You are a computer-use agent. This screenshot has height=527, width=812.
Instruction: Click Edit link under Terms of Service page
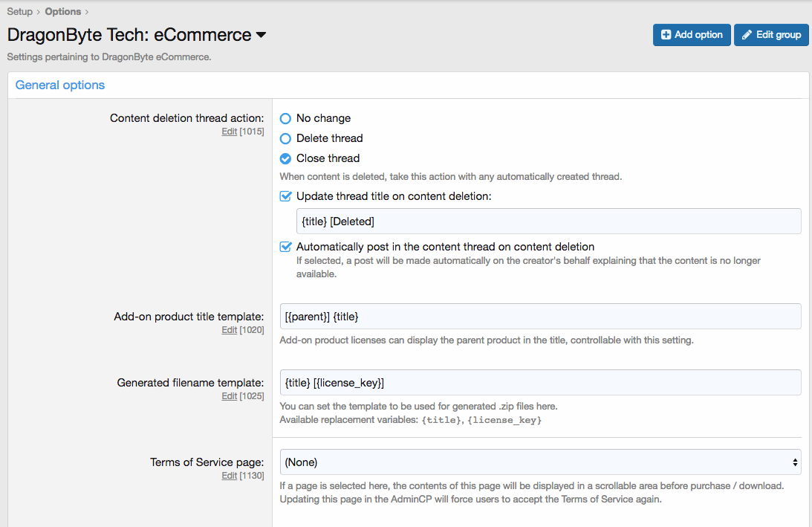pos(229,476)
